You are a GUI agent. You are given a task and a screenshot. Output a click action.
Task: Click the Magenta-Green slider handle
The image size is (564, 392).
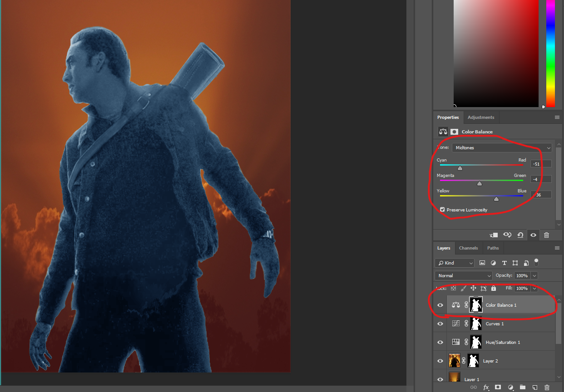click(x=480, y=183)
